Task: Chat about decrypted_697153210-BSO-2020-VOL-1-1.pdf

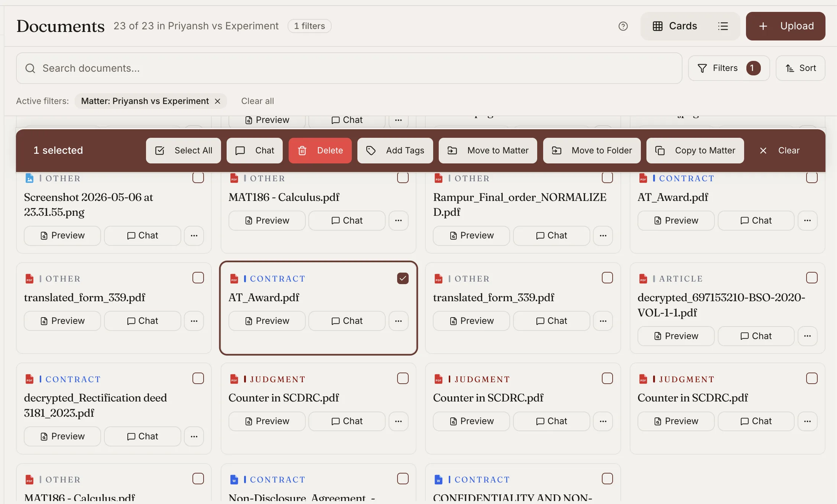Action: pos(756,336)
